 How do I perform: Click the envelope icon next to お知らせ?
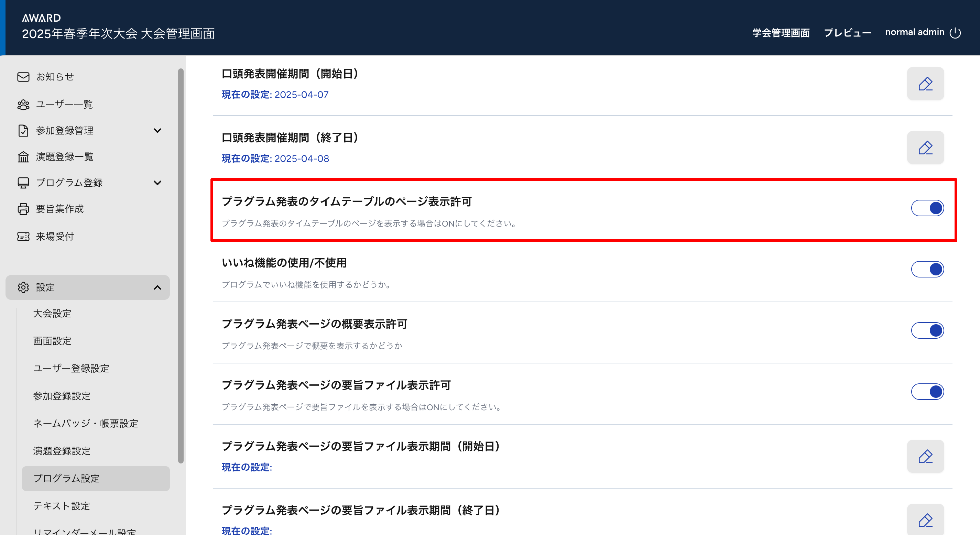[23, 77]
